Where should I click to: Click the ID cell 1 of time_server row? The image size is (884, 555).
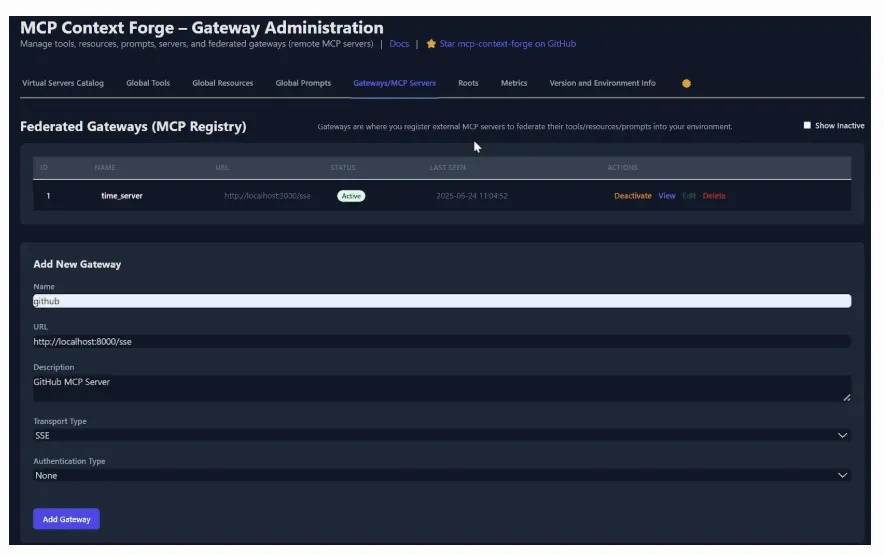tap(48, 196)
